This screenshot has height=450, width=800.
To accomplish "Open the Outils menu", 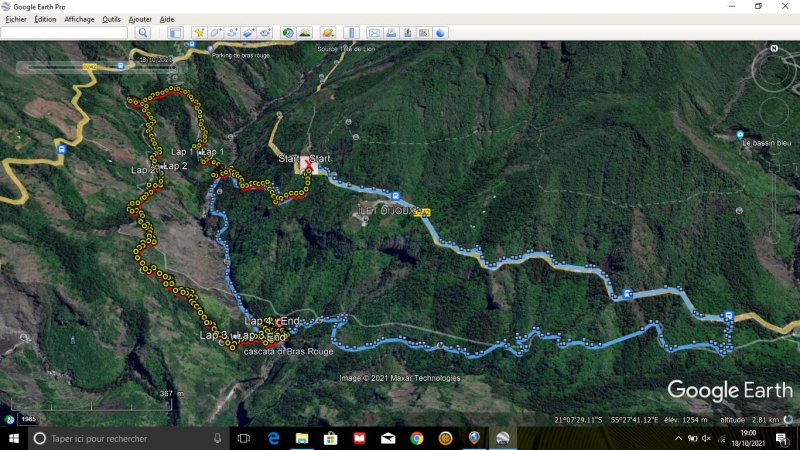I will 111,19.
